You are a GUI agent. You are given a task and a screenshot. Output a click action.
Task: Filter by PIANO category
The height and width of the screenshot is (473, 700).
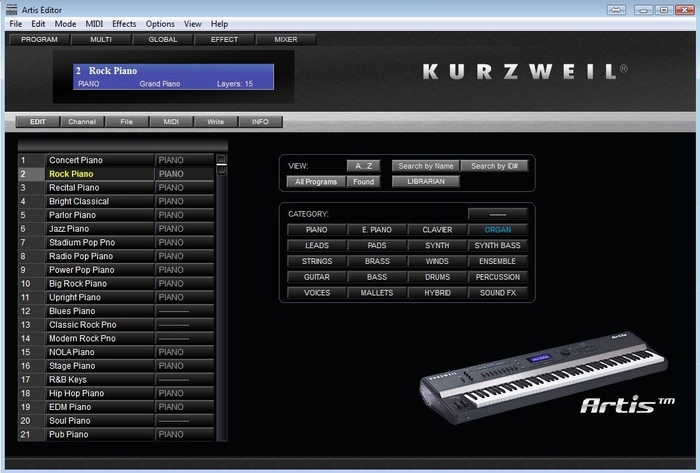tap(317, 230)
